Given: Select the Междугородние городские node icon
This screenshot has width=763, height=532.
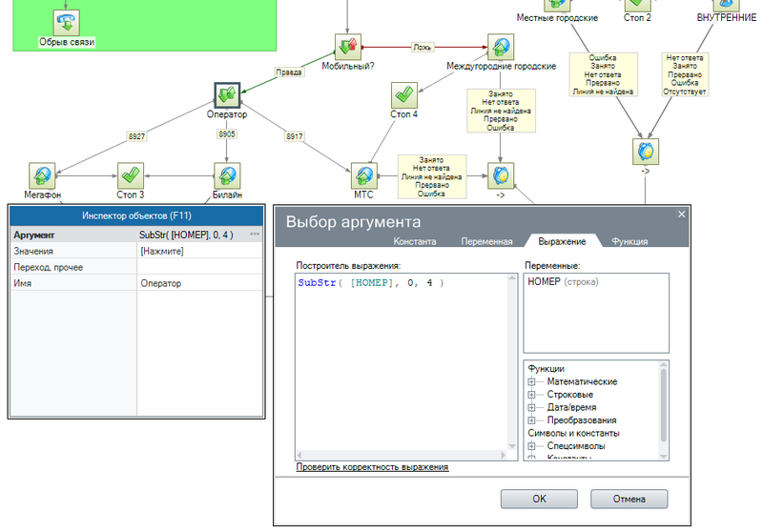Looking at the screenshot, I should (501, 47).
